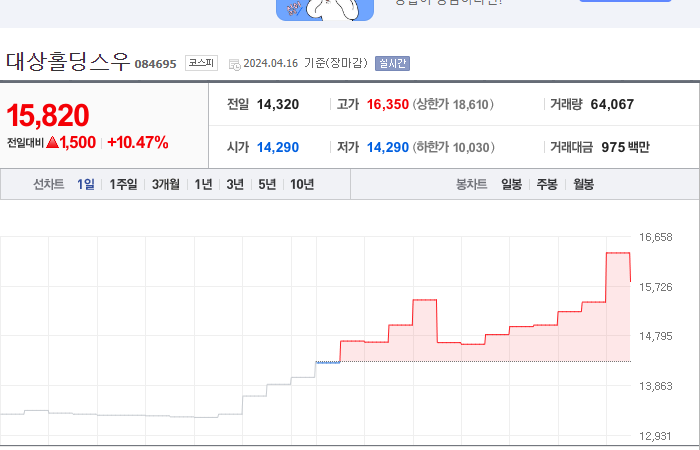The width and height of the screenshot is (700, 450).
Task: Open the 월봉 candlestick chart
Action: click(583, 184)
